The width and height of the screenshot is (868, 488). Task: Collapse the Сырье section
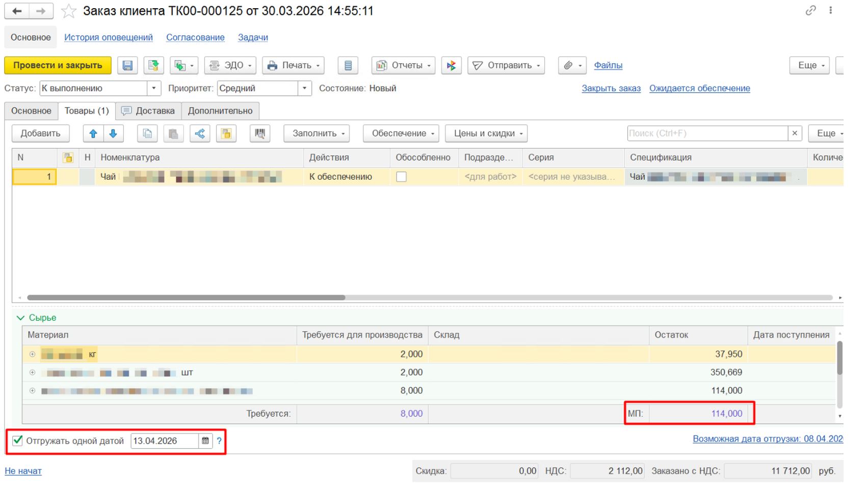point(20,318)
